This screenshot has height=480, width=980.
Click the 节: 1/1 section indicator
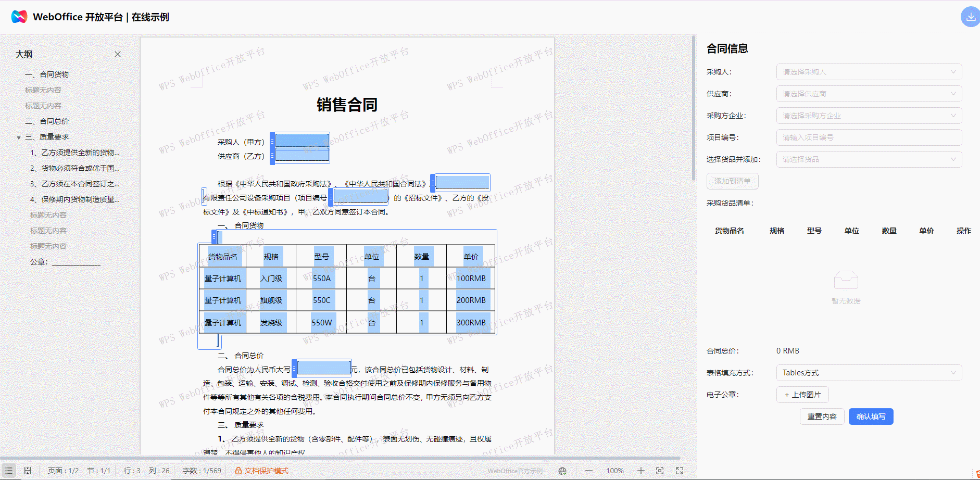pos(98,471)
